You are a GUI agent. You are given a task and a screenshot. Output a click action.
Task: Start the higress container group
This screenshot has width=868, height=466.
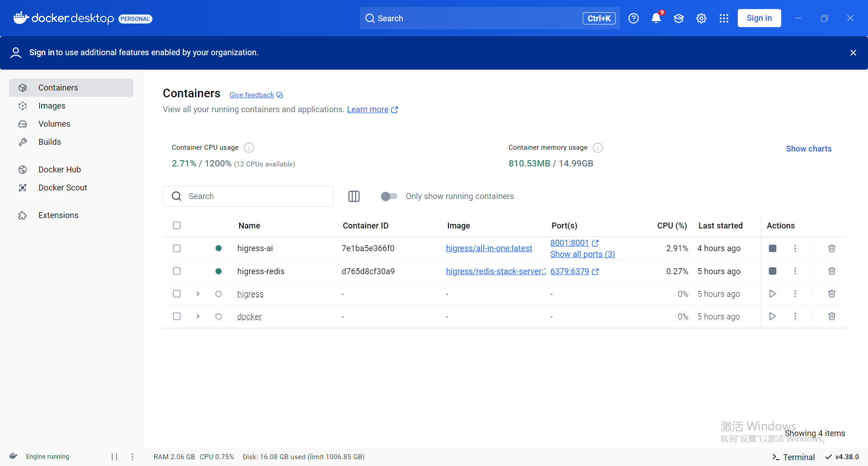[x=773, y=294]
